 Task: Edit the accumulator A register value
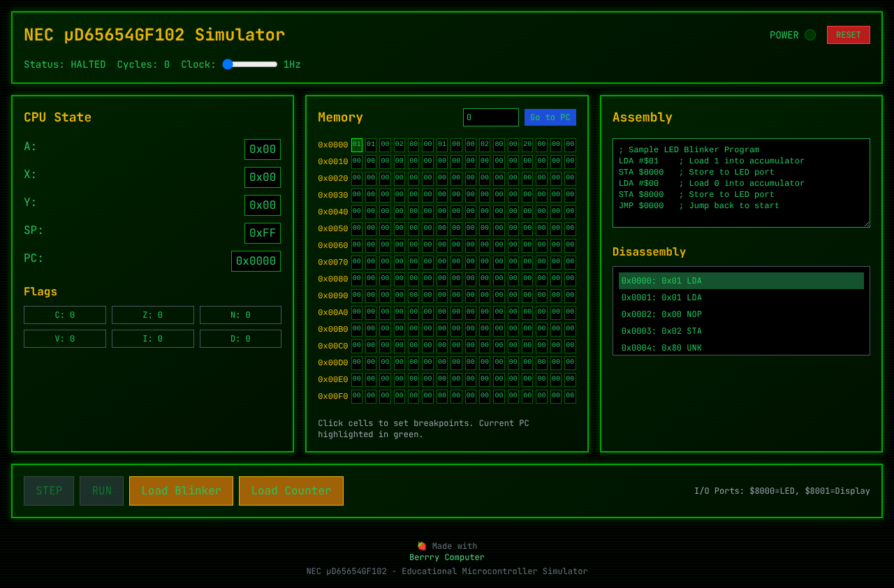pos(262,149)
